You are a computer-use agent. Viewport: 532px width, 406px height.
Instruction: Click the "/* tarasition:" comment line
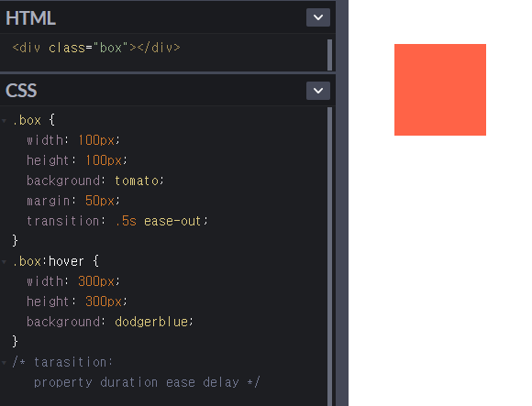62,362
